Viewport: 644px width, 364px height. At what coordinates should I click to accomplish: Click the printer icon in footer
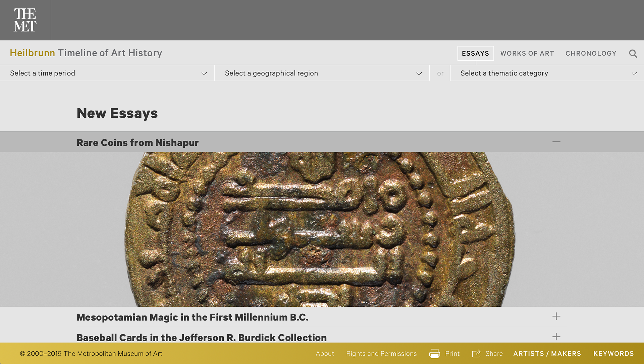click(x=434, y=354)
